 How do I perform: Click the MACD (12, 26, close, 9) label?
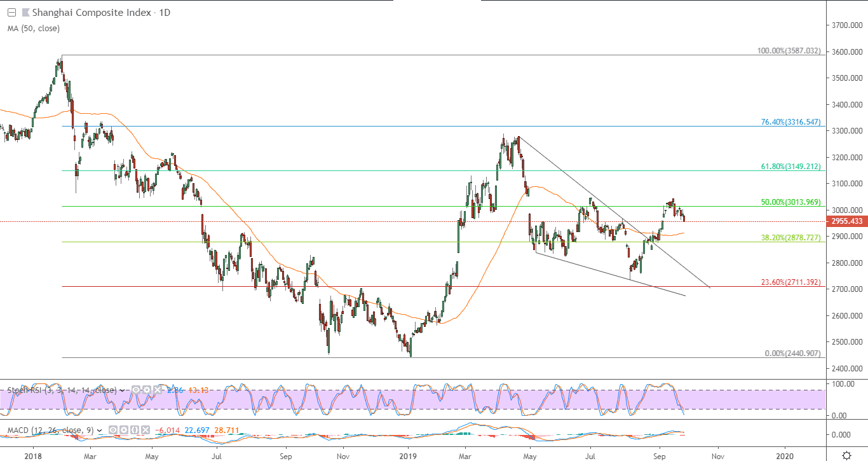tap(50, 430)
